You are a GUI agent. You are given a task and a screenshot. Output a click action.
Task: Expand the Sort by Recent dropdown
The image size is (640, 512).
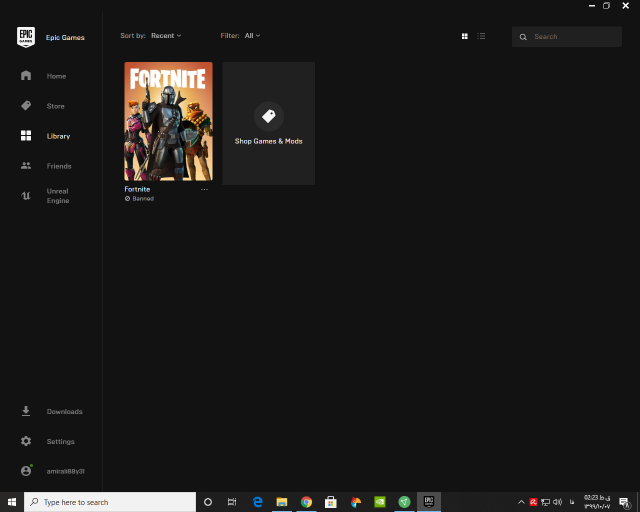[x=166, y=36]
